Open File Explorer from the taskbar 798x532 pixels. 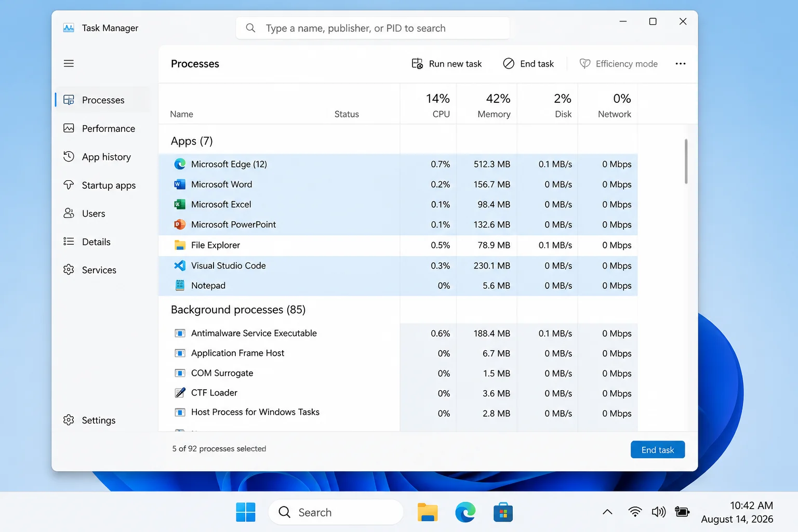(x=428, y=512)
